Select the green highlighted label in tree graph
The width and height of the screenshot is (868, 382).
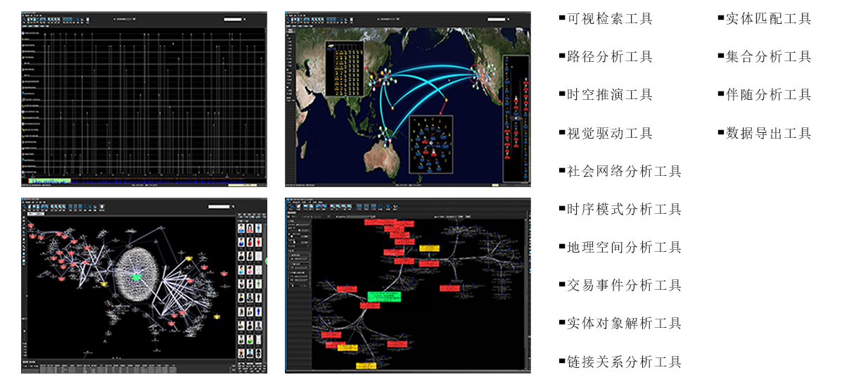[x=383, y=298]
